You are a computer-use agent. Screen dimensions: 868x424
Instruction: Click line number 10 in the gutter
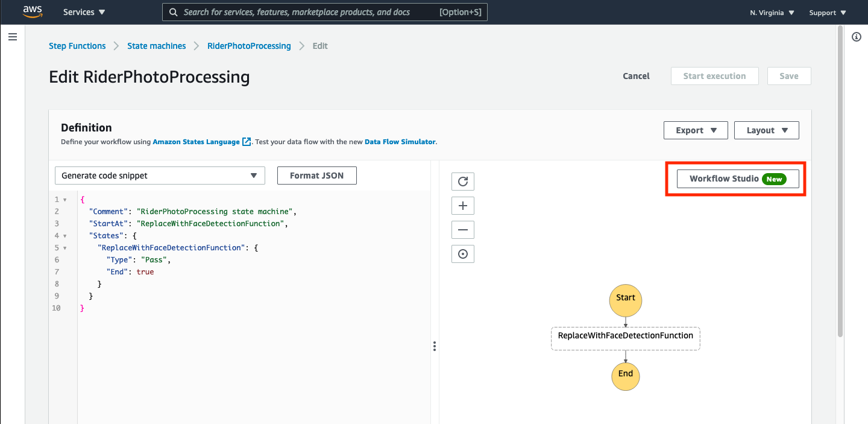[57, 308]
